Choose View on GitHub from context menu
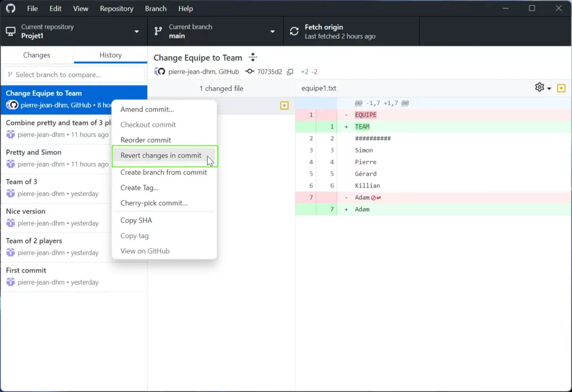The height and width of the screenshot is (392, 572). click(164, 251)
